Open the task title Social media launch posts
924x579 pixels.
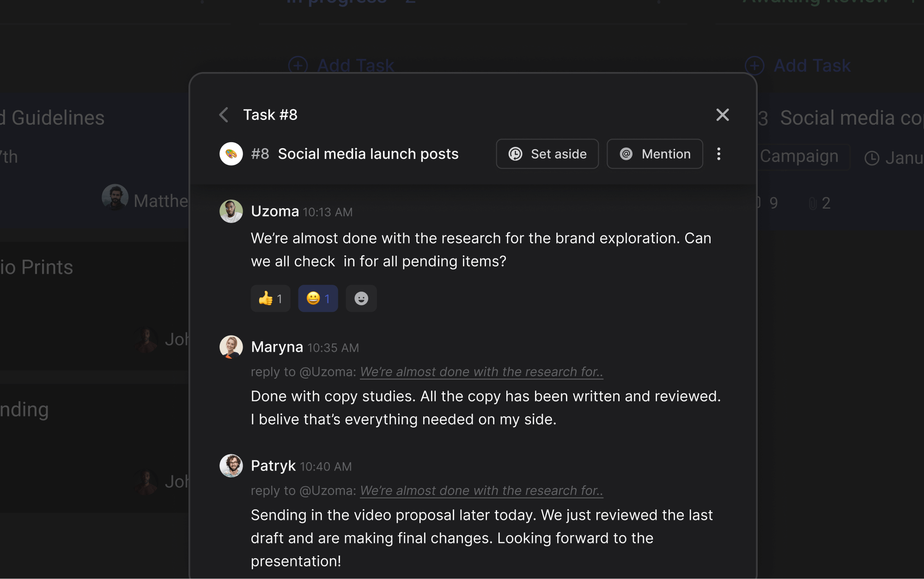pos(368,154)
